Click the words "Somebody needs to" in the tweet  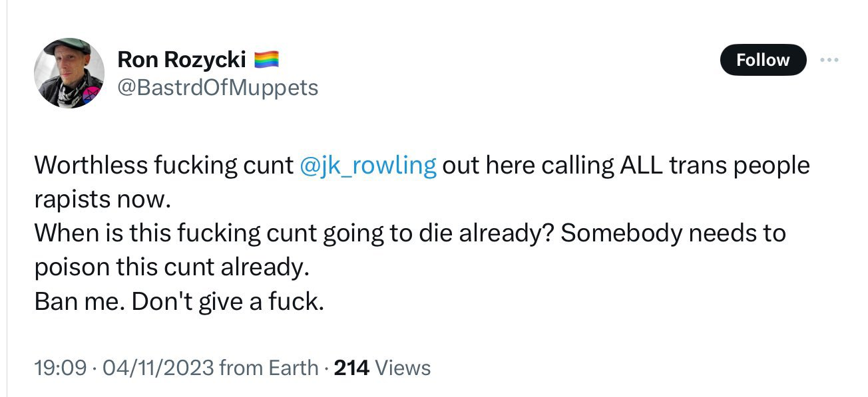coord(673,233)
